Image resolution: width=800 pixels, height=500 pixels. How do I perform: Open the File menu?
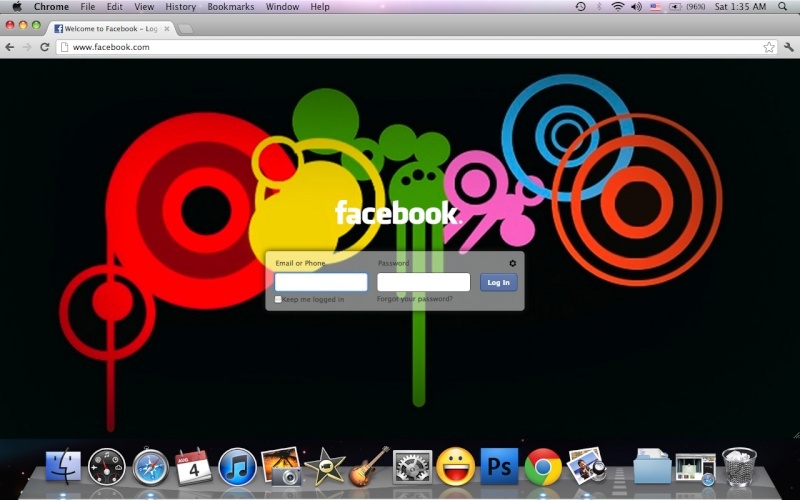88,7
